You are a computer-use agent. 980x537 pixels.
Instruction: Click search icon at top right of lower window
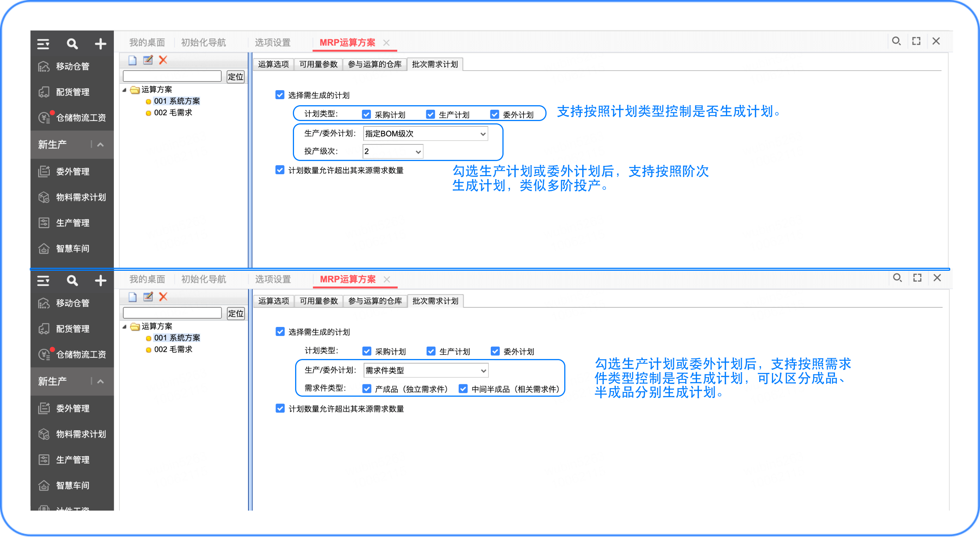[897, 278]
